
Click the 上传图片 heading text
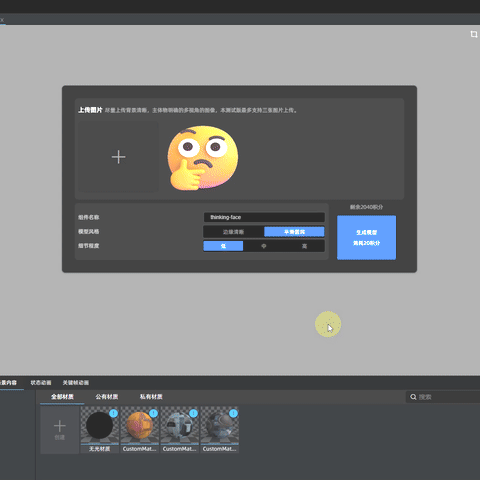click(90, 110)
